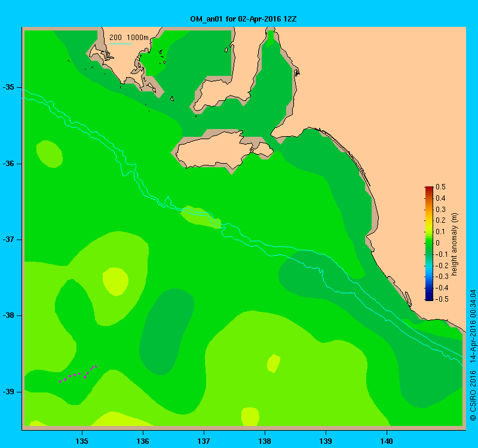
Task: Click latitude label '-36' on left axis
Action: coord(8,163)
